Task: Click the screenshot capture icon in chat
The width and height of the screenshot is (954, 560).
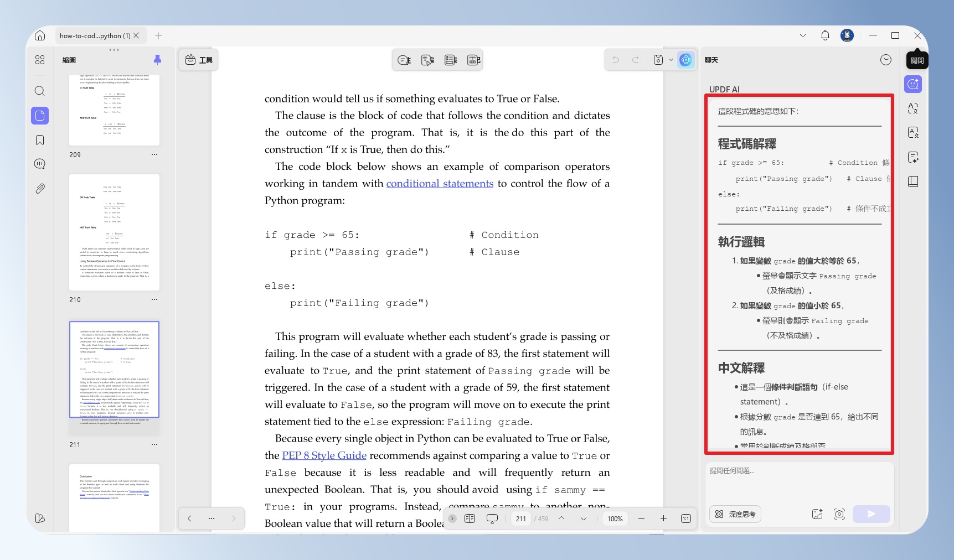Action: [839, 514]
